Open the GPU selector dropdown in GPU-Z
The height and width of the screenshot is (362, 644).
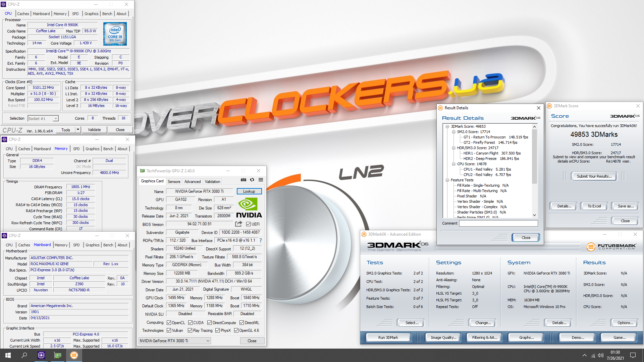pyautogui.click(x=174, y=341)
